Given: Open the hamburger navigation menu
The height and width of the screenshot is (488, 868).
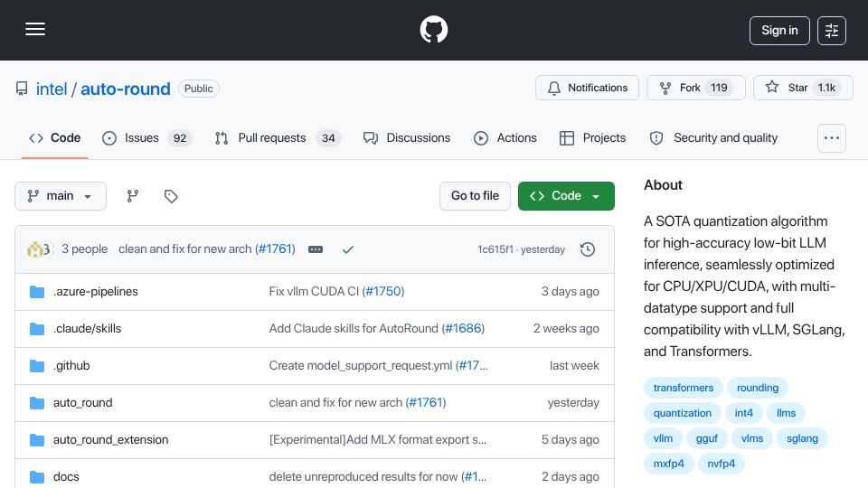Looking at the screenshot, I should coord(35,29).
